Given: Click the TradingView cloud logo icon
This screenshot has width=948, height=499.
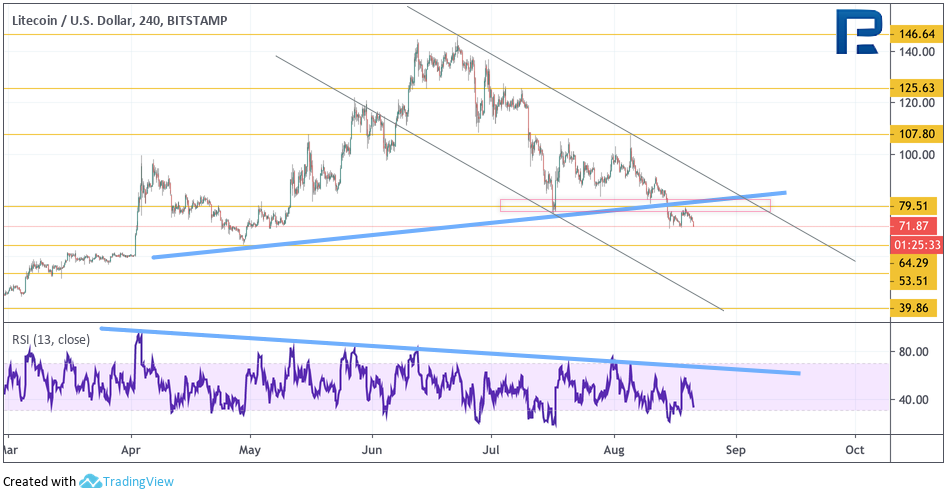Looking at the screenshot, I should (x=90, y=481).
